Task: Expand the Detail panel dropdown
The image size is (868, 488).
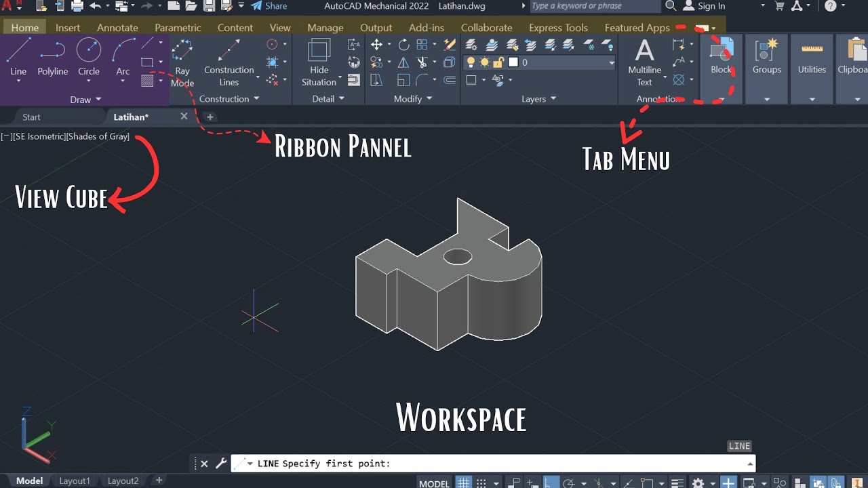Action: coord(328,99)
